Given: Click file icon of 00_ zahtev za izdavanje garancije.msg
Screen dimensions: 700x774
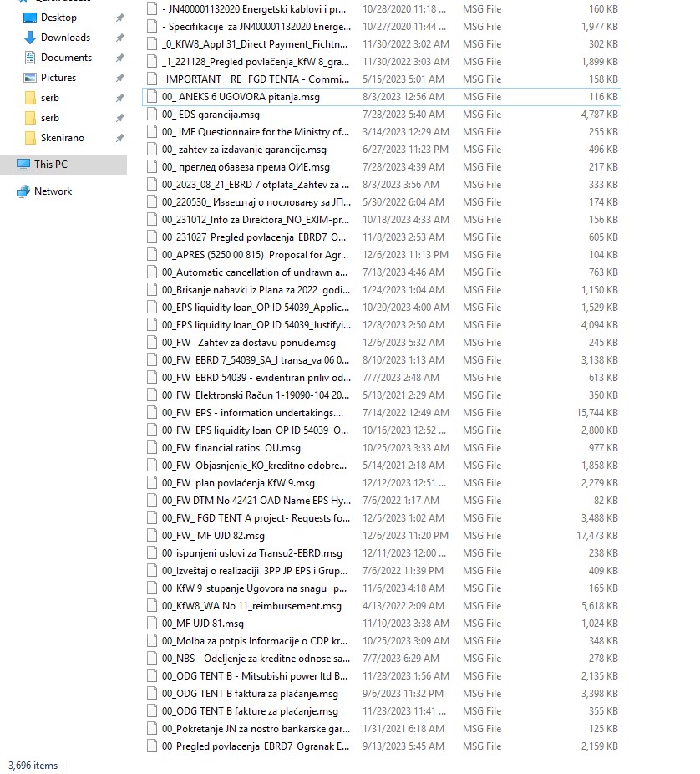Looking at the screenshot, I should (x=152, y=150).
